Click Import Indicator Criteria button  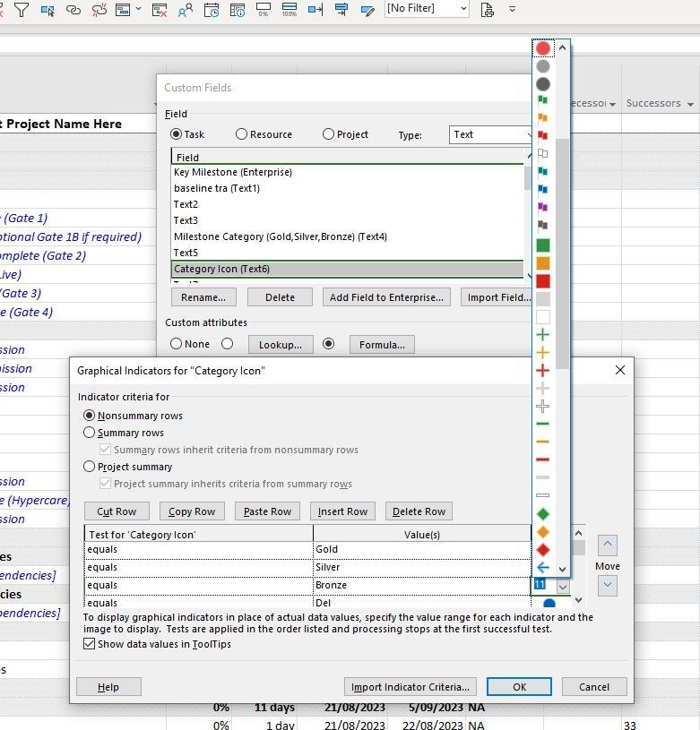click(410, 687)
